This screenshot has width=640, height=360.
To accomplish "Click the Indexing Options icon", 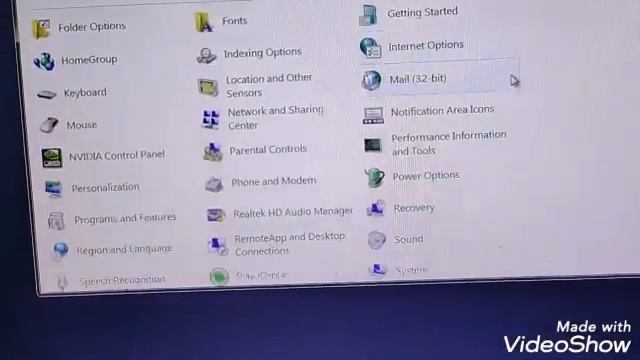I will (207, 55).
